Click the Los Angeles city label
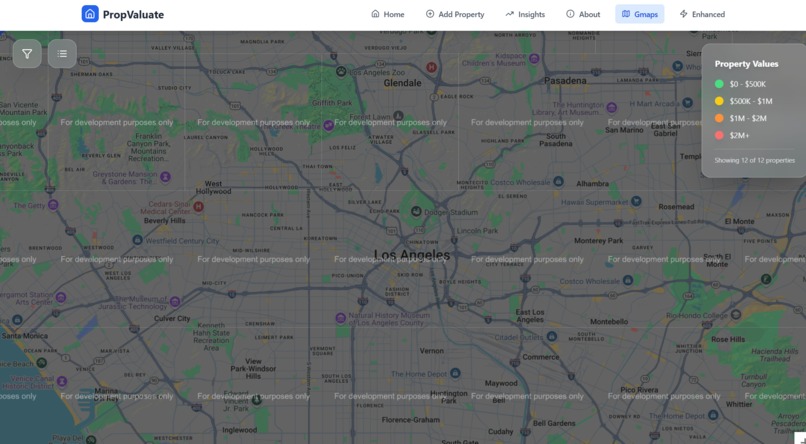The image size is (806, 444). [x=412, y=255]
